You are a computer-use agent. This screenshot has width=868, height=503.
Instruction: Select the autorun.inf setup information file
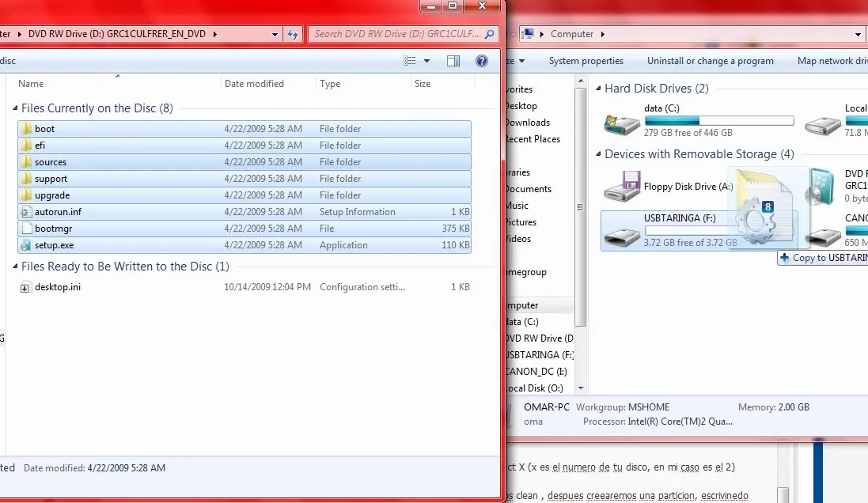57,212
